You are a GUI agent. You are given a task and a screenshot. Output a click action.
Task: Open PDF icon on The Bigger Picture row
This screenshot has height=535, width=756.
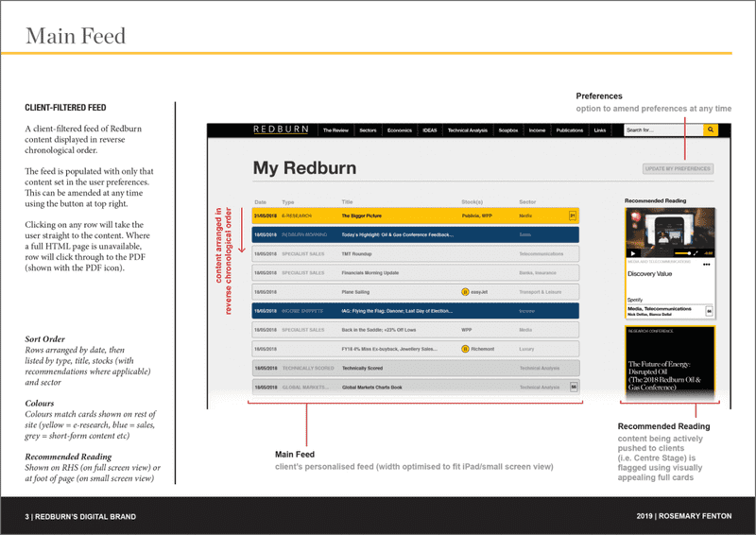tap(573, 216)
